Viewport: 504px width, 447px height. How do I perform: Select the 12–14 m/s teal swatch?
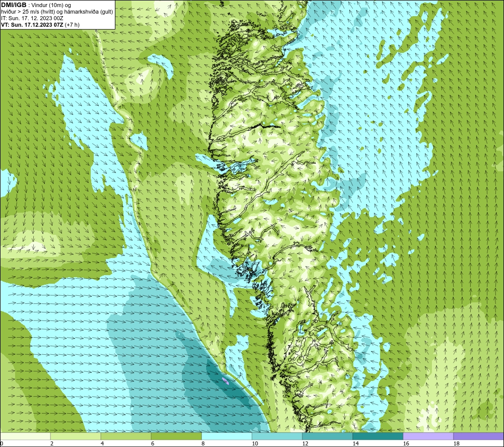point(327,436)
